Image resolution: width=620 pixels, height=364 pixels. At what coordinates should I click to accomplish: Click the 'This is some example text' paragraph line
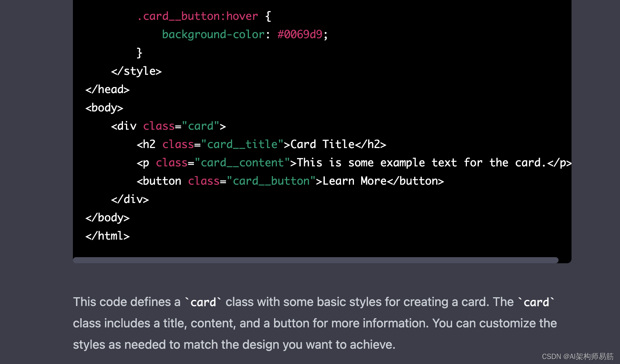tap(354, 163)
